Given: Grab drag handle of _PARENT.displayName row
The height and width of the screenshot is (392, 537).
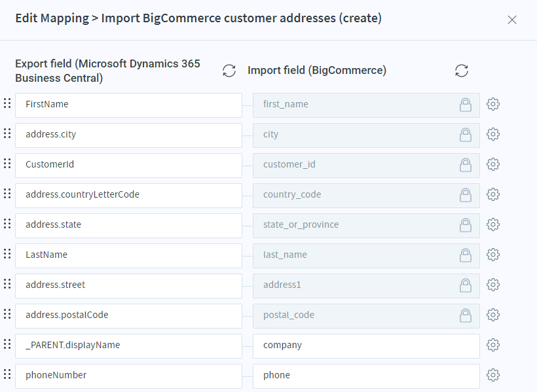Looking at the screenshot, I should pos(7,344).
